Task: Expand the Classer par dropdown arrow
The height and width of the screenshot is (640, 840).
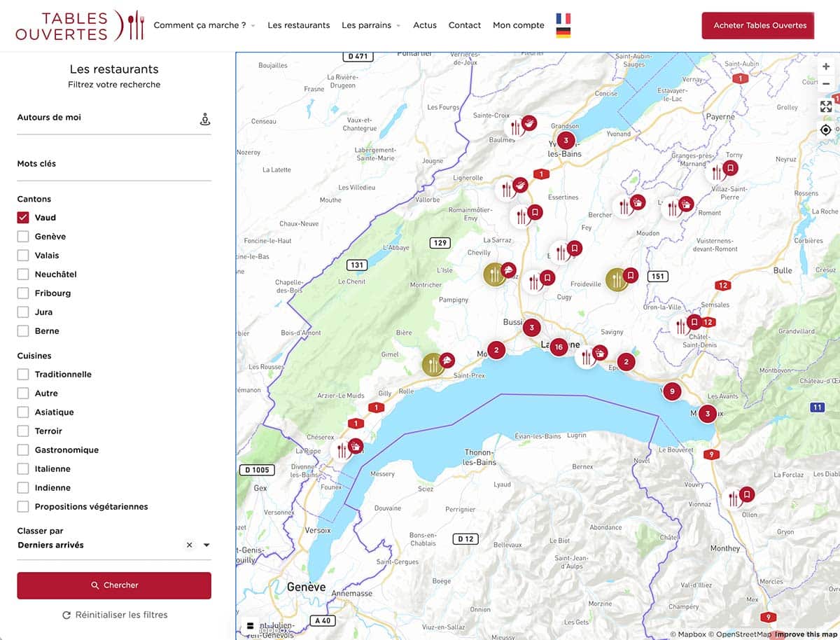Action: [x=206, y=545]
